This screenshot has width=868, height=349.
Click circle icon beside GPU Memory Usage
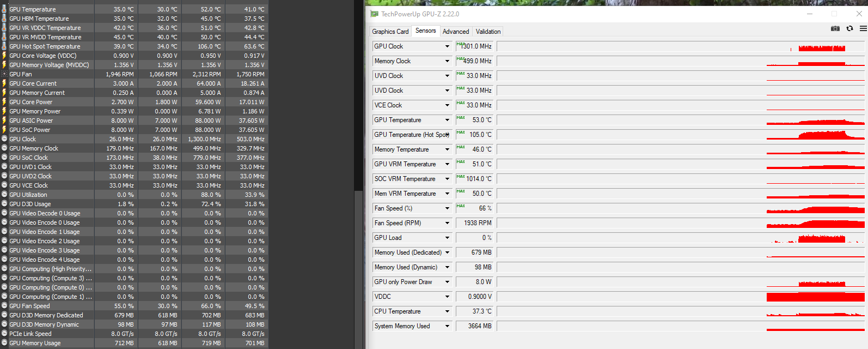click(4, 343)
